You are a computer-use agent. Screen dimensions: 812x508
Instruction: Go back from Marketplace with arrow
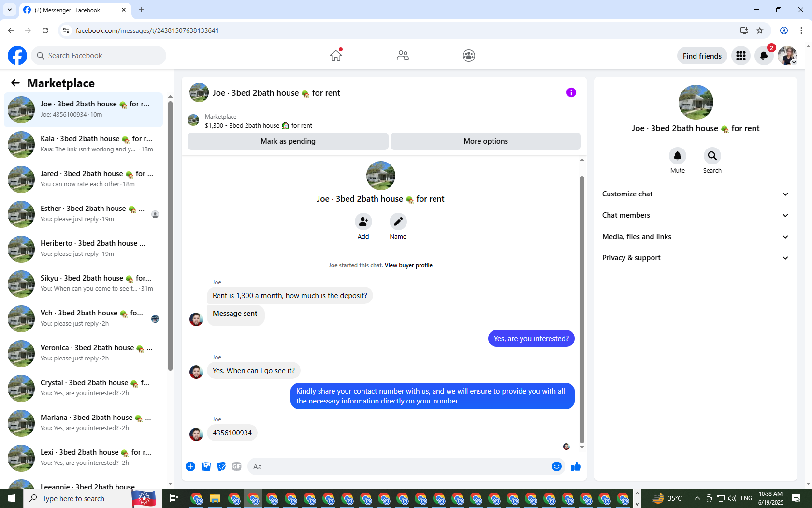(x=15, y=83)
